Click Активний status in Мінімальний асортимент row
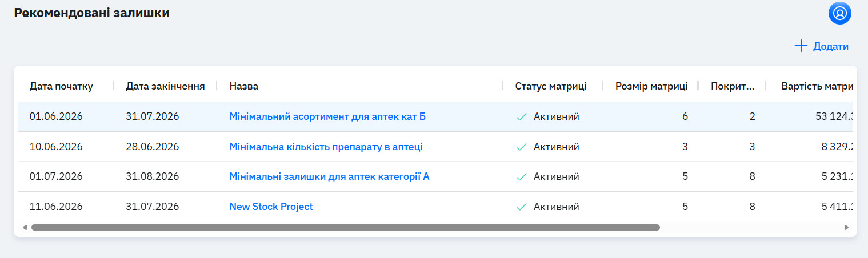Viewport: 868px width, 258px height. tap(556, 116)
